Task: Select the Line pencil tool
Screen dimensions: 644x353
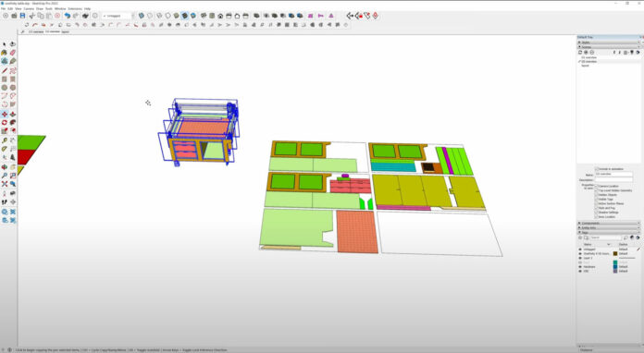Action: click(5, 70)
